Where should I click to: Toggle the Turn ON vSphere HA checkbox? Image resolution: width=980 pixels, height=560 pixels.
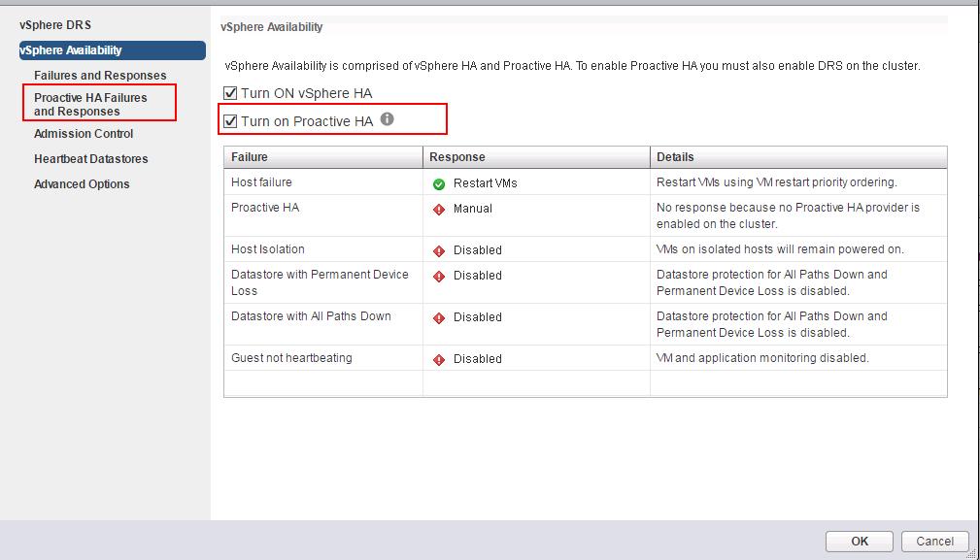click(x=230, y=94)
